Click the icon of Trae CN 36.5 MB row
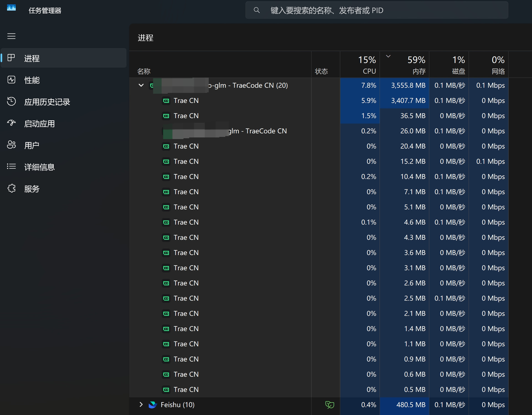 point(166,116)
